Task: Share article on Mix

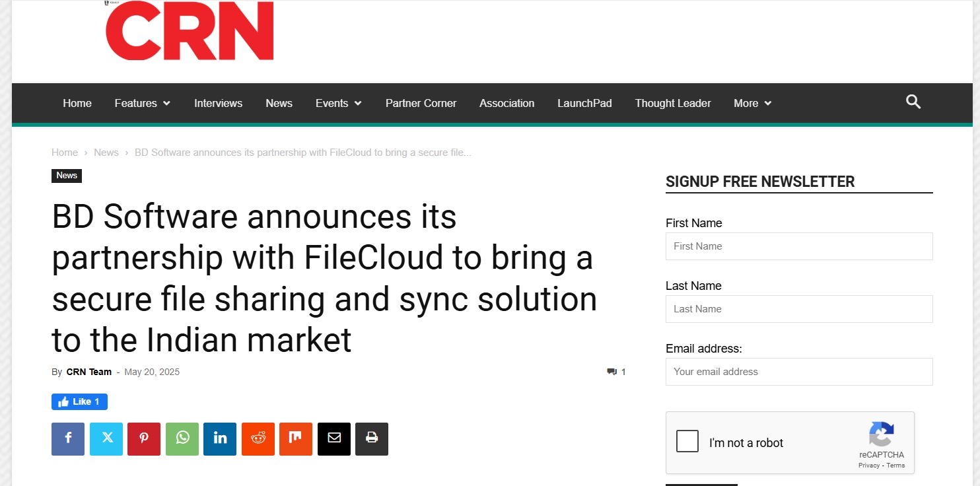Action: pos(296,439)
